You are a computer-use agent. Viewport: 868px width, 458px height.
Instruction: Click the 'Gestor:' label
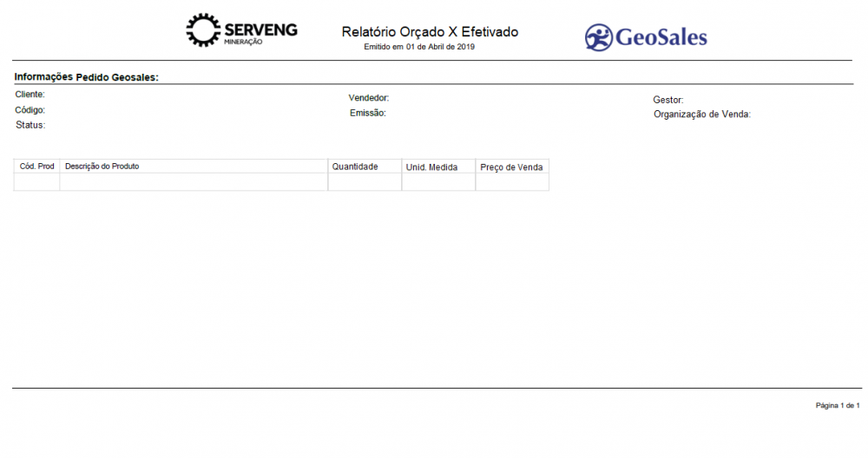pos(668,100)
